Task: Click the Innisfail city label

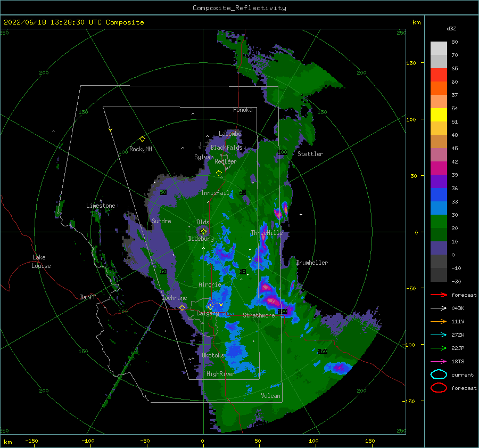Action: coord(215,193)
